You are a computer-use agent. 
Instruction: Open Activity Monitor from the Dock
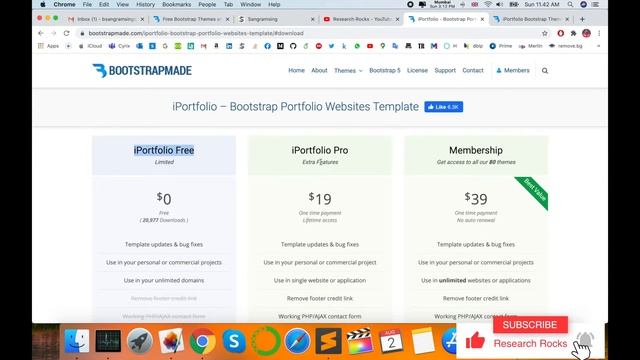[x=108, y=341]
